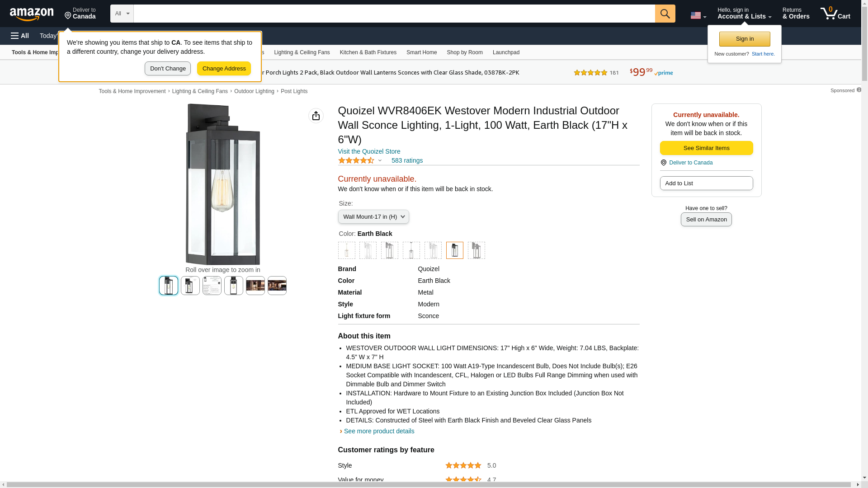Open the cart icon
This screenshot has width=868, height=488.
pyautogui.click(x=835, y=14)
